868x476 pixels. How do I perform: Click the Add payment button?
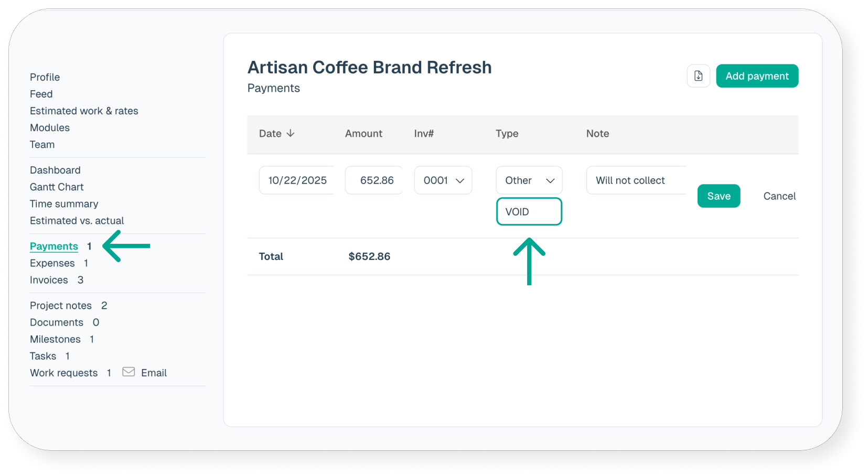757,76
